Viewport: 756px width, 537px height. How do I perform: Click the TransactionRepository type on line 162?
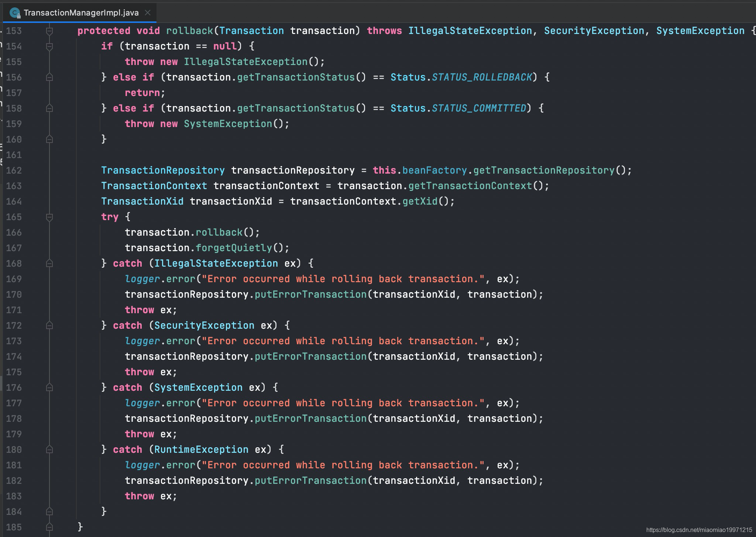(x=163, y=170)
